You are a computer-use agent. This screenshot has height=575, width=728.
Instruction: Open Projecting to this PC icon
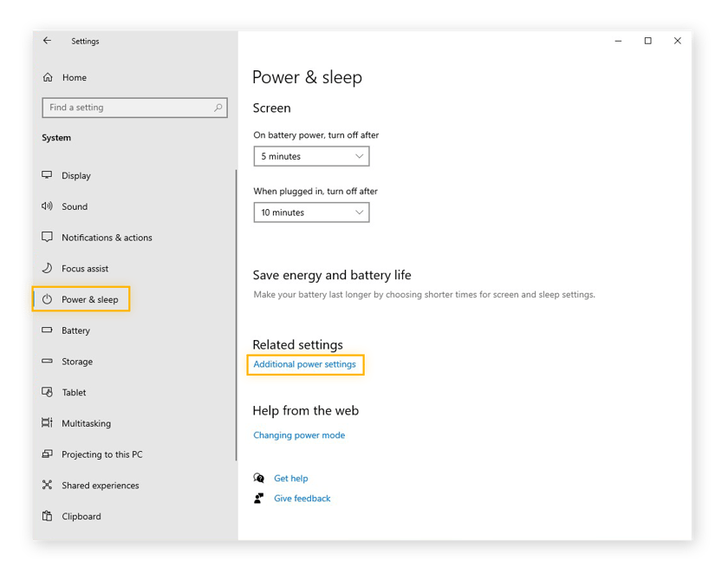click(48, 454)
